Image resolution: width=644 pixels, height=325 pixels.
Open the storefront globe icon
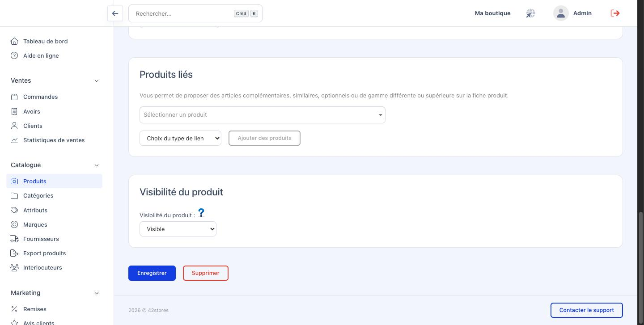coord(530,13)
